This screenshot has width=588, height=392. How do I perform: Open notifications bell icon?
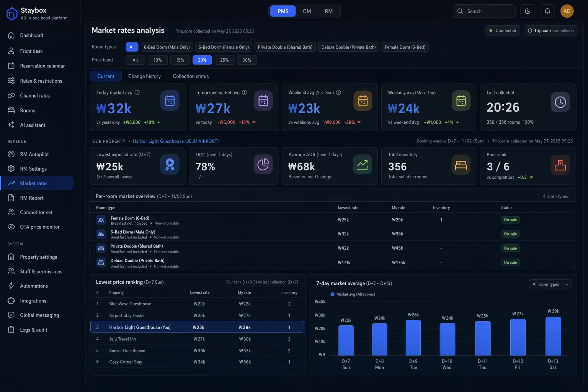click(x=547, y=11)
